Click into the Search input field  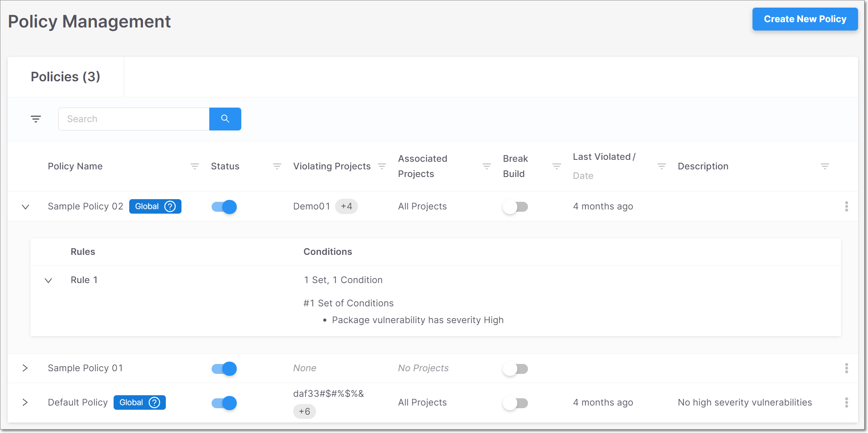pyautogui.click(x=133, y=119)
